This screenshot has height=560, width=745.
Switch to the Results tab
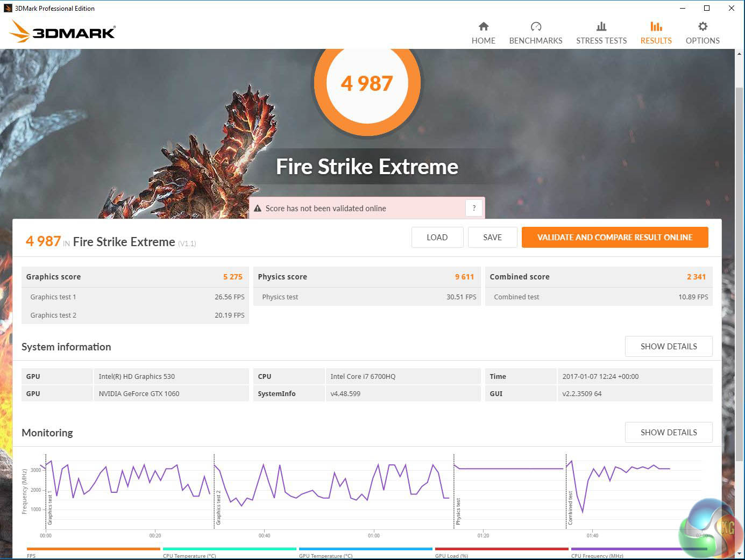pyautogui.click(x=656, y=33)
